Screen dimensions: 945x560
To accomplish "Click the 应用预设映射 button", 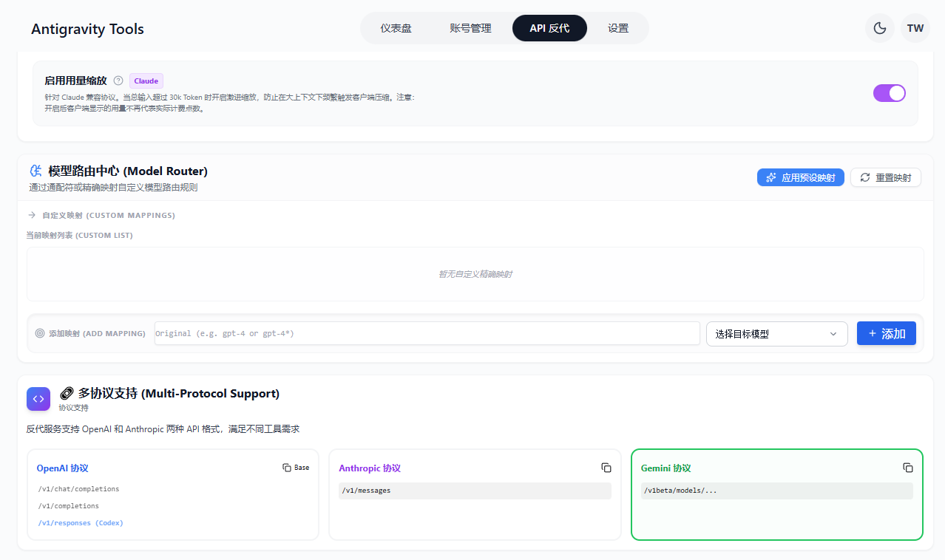I will tap(800, 177).
